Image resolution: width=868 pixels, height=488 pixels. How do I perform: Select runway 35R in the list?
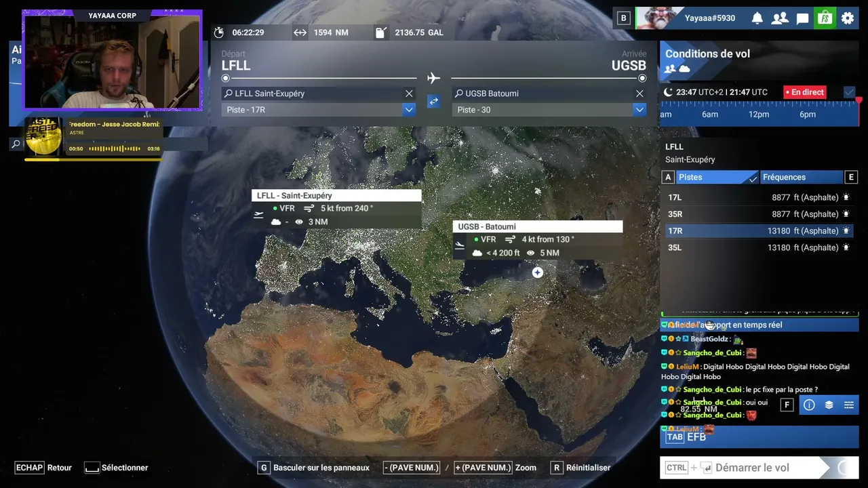(x=759, y=214)
